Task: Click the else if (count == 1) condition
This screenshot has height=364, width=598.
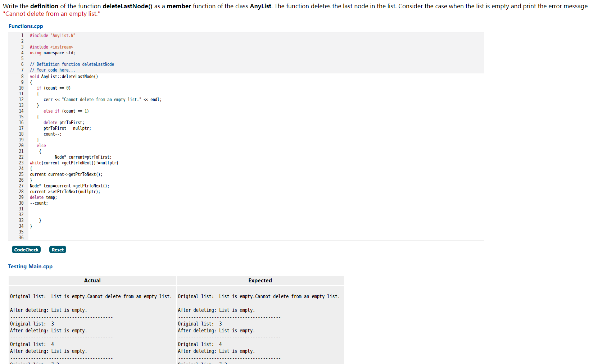Action: coord(67,111)
